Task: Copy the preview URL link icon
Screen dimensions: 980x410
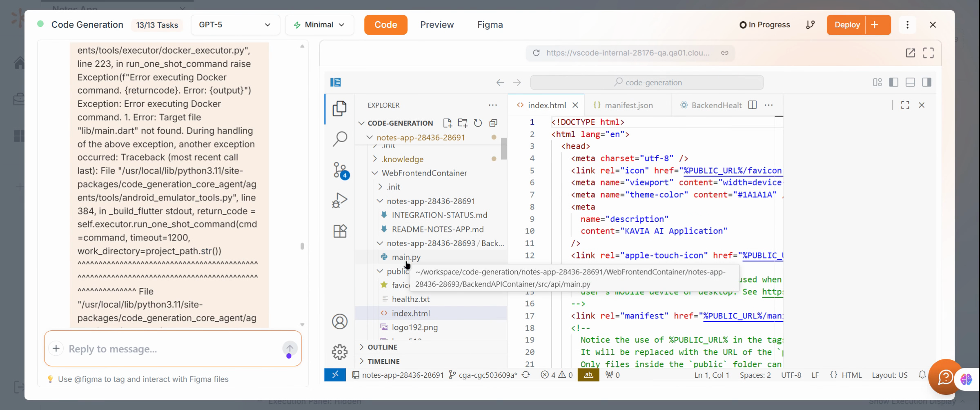Action: 725,53
